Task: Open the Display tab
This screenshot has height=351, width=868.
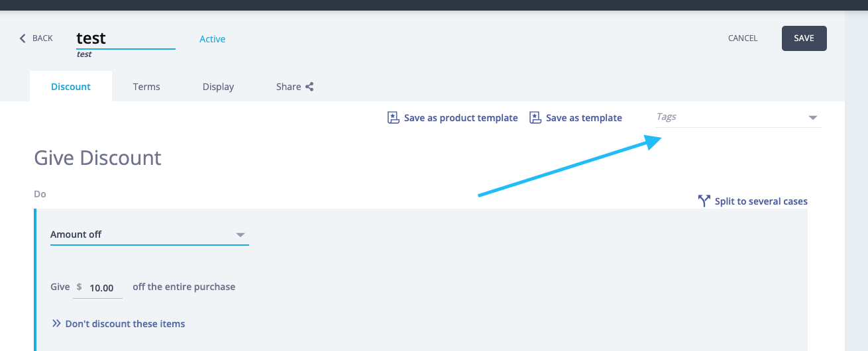Action: [x=218, y=87]
